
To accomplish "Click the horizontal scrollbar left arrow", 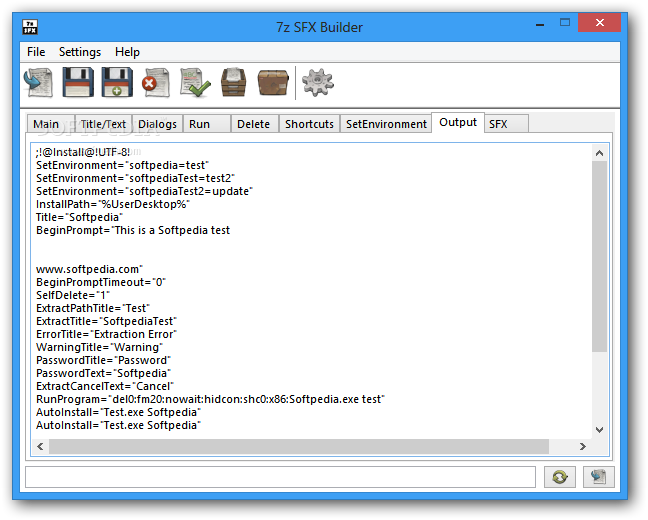I will pyautogui.click(x=40, y=446).
